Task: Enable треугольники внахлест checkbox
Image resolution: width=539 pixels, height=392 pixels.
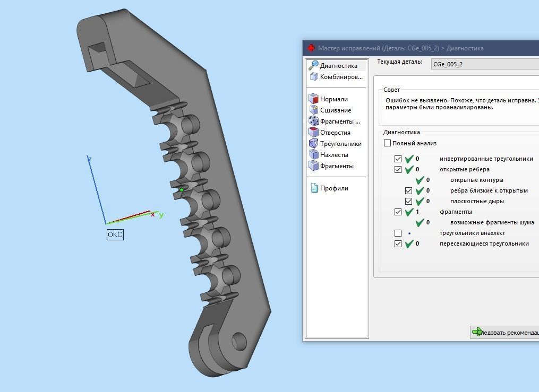Action: pos(398,233)
